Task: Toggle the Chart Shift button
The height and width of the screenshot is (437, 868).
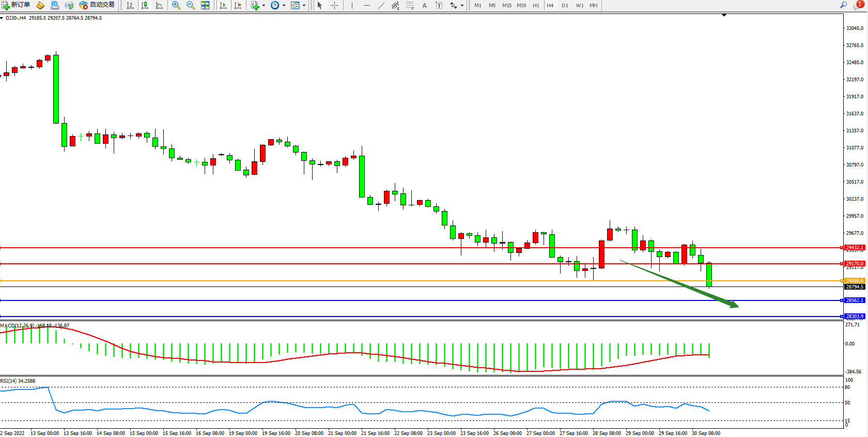Action: pyautogui.click(x=238, y=5)
